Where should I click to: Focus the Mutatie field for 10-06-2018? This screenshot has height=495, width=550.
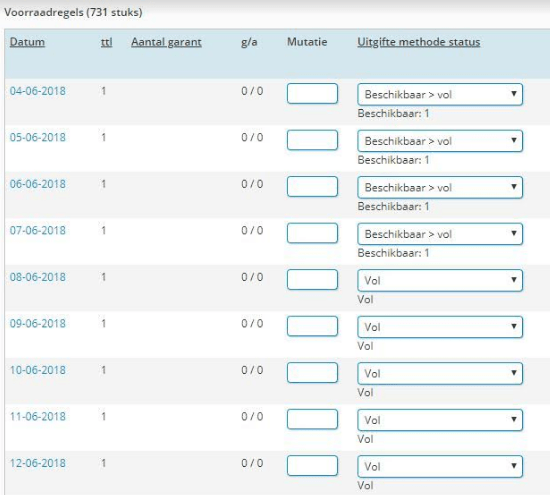[x=312, y=372]
